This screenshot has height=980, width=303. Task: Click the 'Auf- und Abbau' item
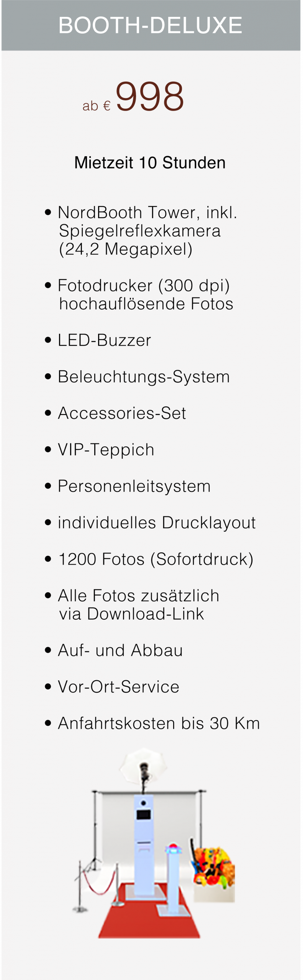point(120,650)
